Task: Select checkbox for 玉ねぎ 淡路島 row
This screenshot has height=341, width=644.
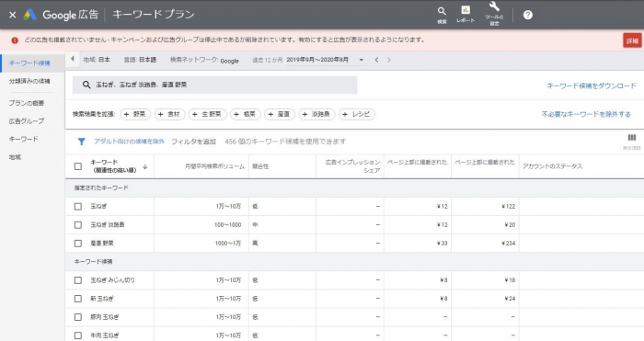Action: 78,225
